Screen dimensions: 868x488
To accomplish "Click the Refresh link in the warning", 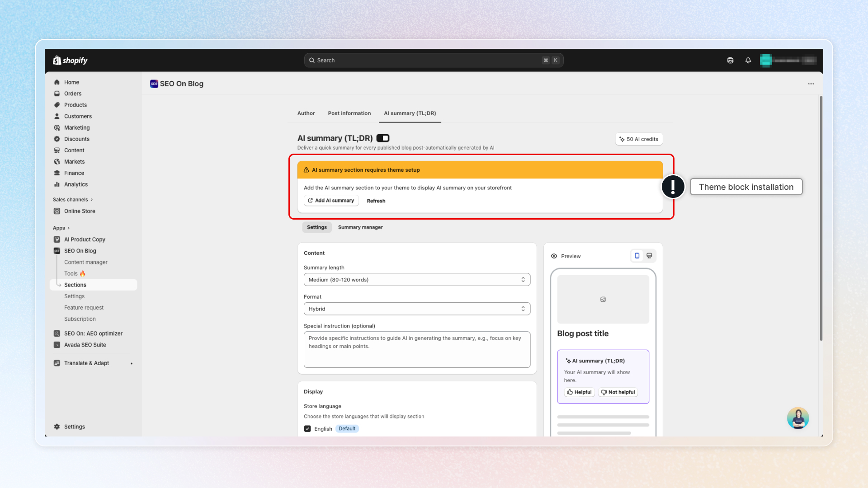I will (x=376, y=201).
